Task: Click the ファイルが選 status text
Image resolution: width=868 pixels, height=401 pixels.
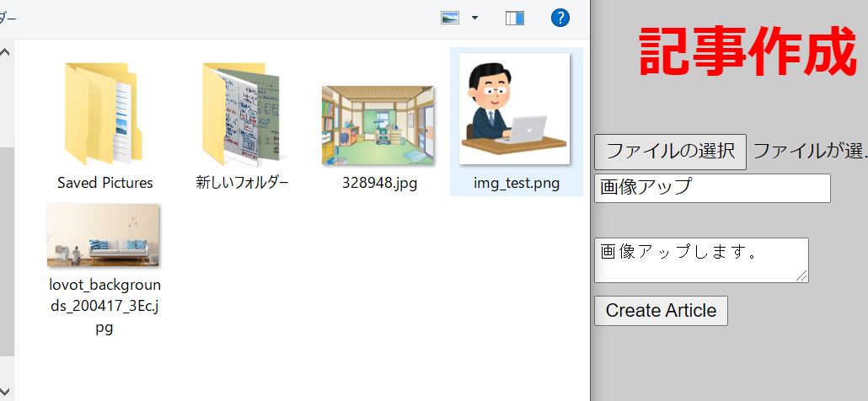Action: tap(810, 151)
